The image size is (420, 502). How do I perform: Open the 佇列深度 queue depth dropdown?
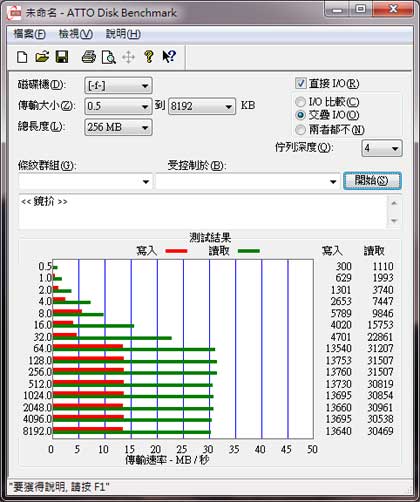click(382, 148)
